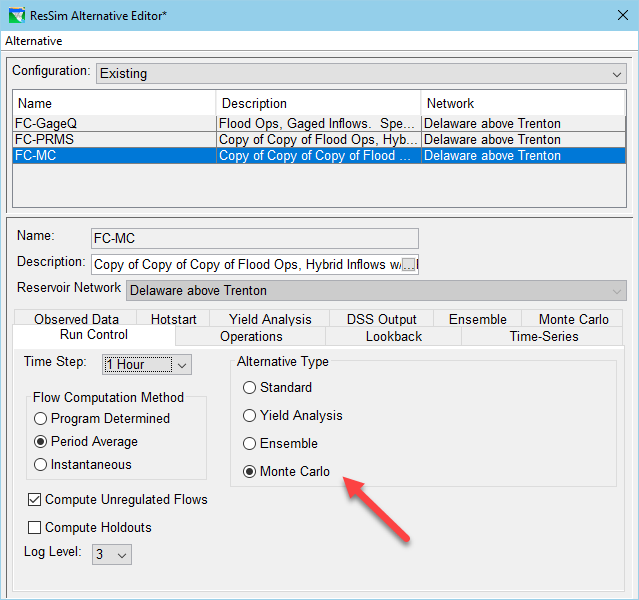The height and width of the screenshot is (600, 639).
Task: Enable the Compute Holdouts checkbox
Action: point(35,527)
